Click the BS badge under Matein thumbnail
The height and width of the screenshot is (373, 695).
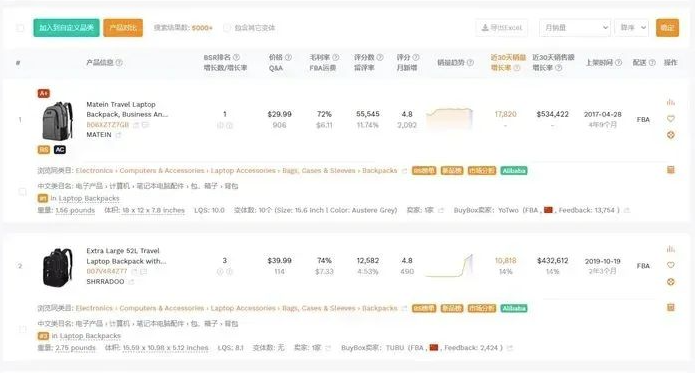point(43,150)
